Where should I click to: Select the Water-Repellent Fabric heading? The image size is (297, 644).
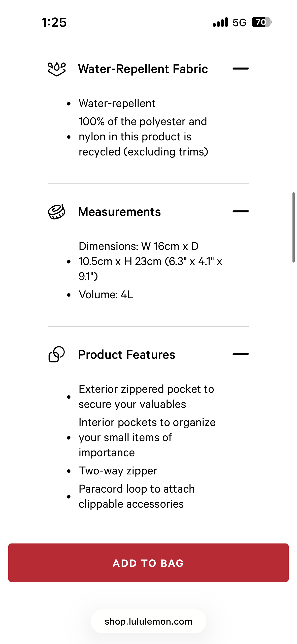(143, 69)
